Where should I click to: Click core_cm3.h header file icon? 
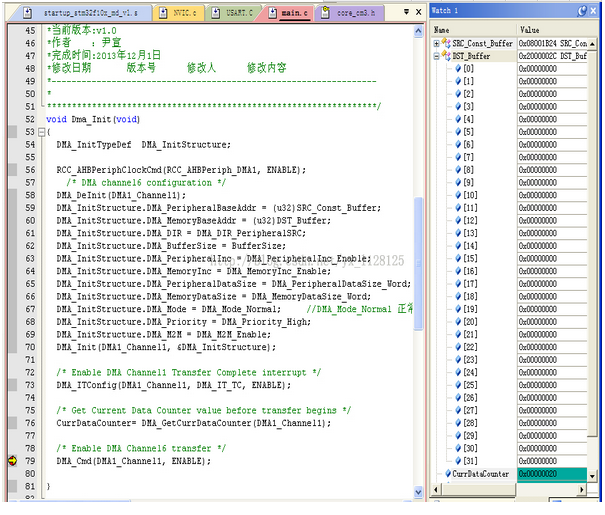point(325,12)
